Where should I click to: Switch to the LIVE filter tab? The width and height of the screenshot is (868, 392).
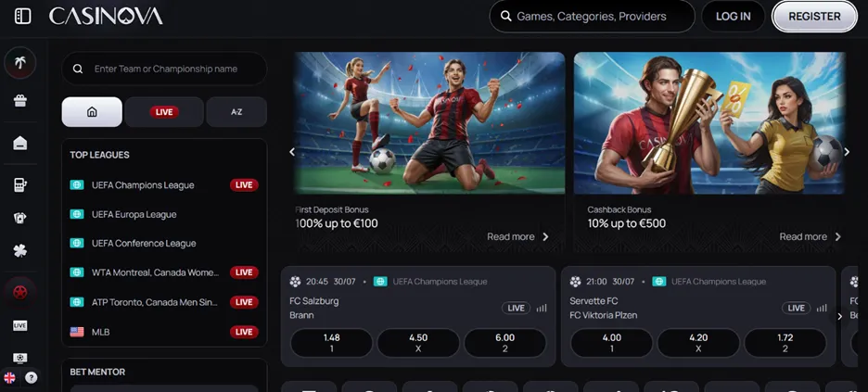click(164, 112)
